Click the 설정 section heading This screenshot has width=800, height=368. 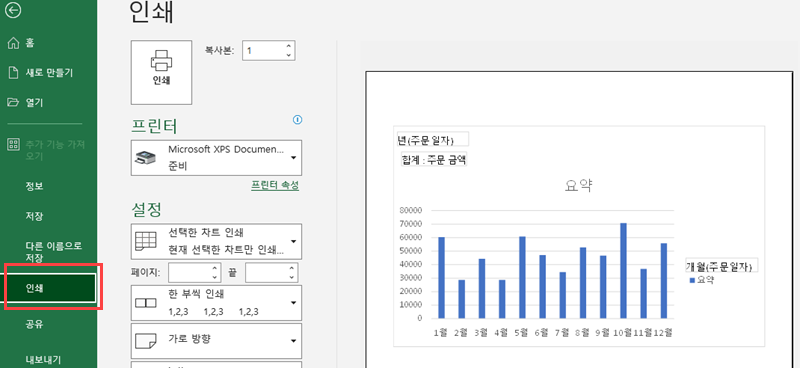point(146,208)
